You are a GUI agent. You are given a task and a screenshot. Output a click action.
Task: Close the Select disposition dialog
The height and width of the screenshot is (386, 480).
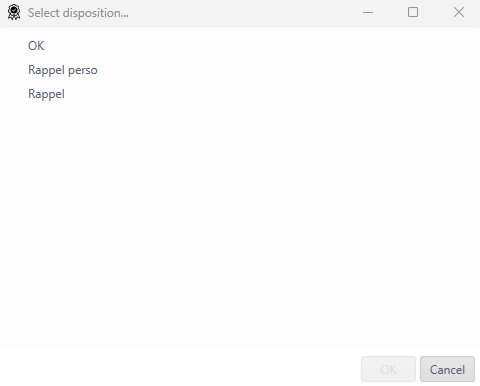pos(459,12)
